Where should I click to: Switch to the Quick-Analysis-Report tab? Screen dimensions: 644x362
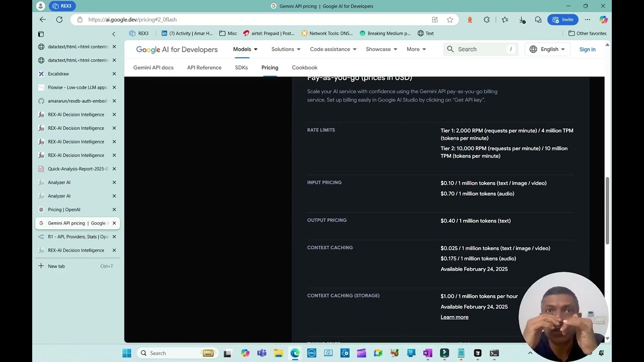(73, 169)
